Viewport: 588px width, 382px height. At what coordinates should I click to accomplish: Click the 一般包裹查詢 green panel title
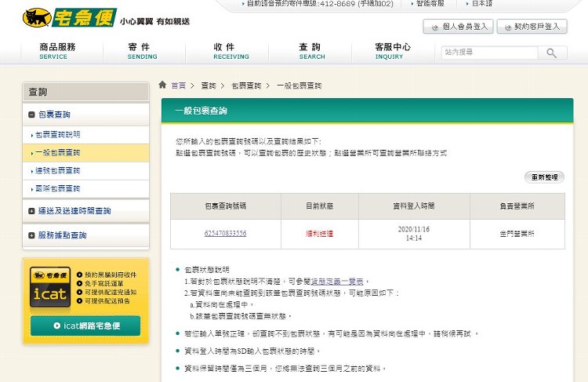coord(201,111)
